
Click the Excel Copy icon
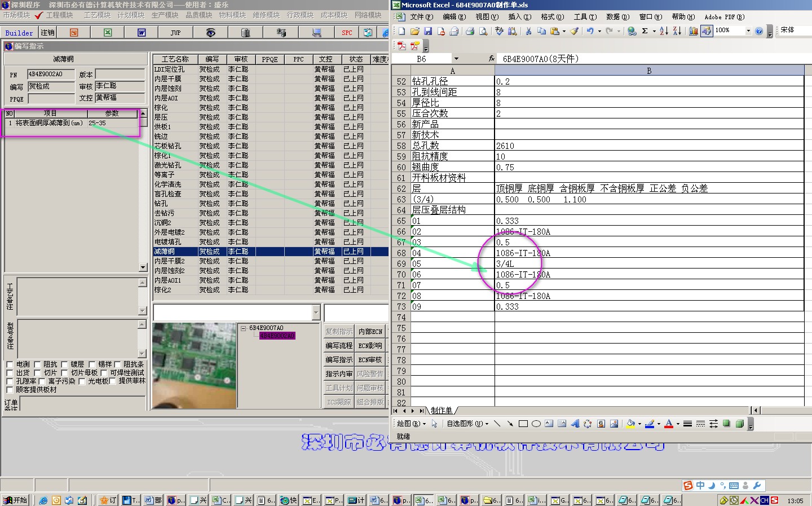point(541,31)
